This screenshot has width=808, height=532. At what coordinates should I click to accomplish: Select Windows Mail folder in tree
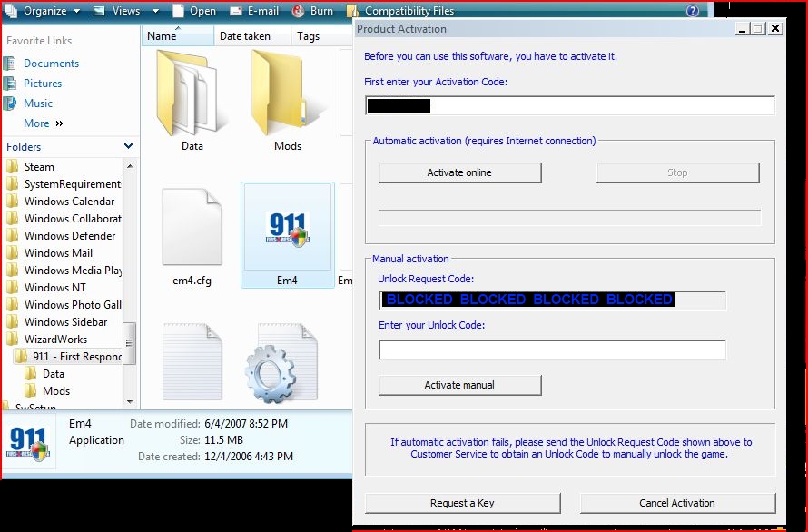(58, 253)
